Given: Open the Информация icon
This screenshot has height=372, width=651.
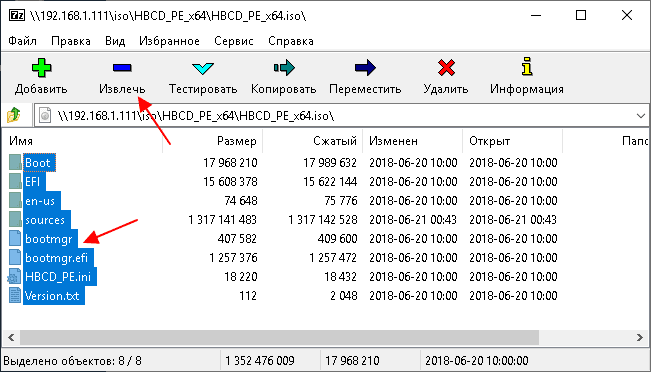Looking at the screenshot, I should tap(527, 67).
